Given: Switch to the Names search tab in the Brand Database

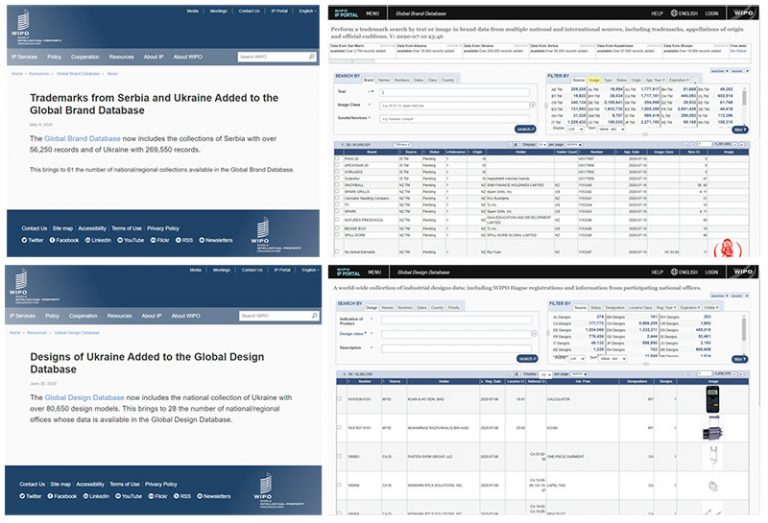Looking at the screenshot, I should pos(384,80).
